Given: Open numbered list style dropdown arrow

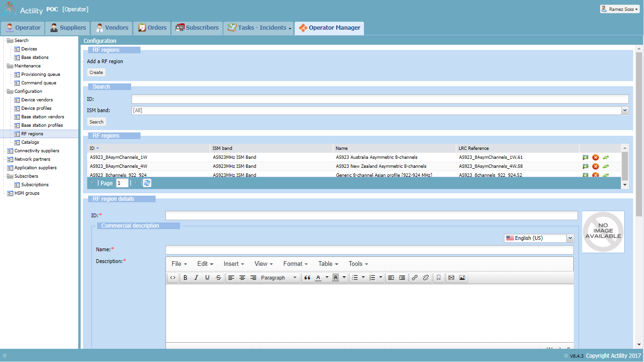Looking at the screenshot, I should (x=380, y=278).
